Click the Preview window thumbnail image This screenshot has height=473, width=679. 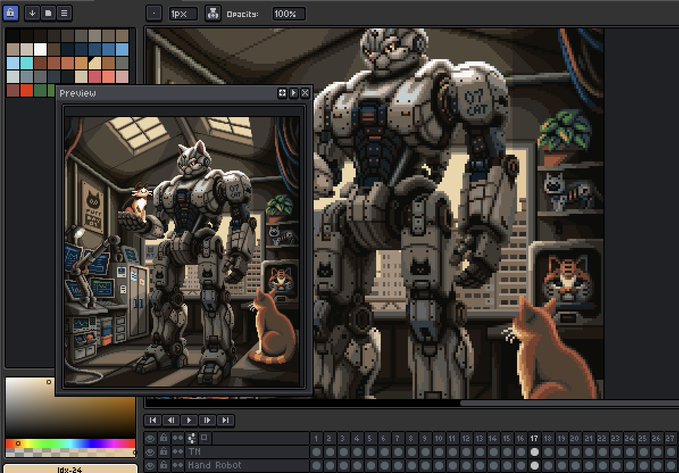tap(182, 251)
